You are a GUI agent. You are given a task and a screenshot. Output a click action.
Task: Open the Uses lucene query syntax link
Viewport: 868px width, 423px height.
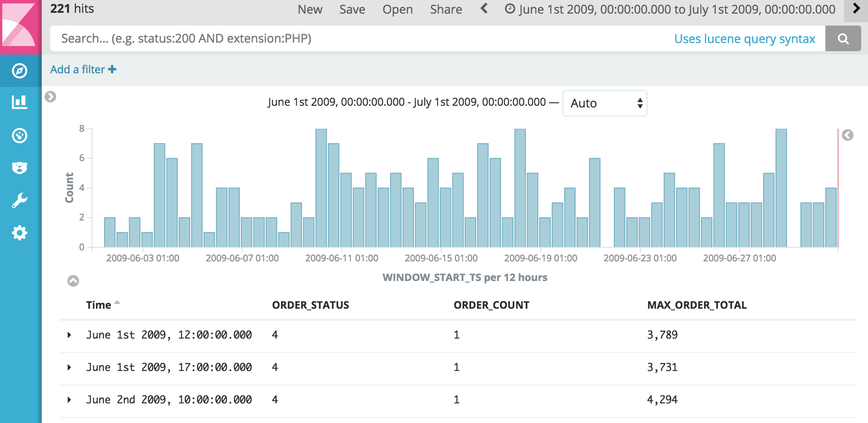tap(744, 39)
